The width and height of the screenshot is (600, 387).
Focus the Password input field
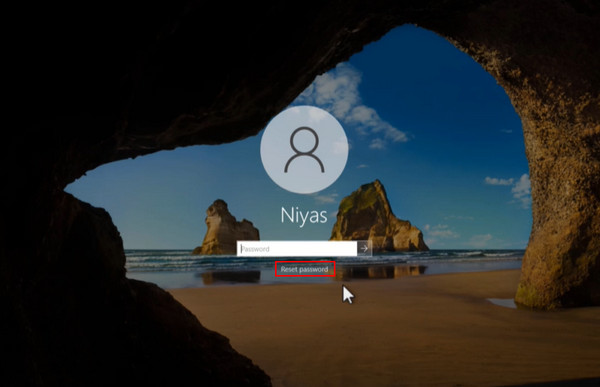(x=297, y=248)
